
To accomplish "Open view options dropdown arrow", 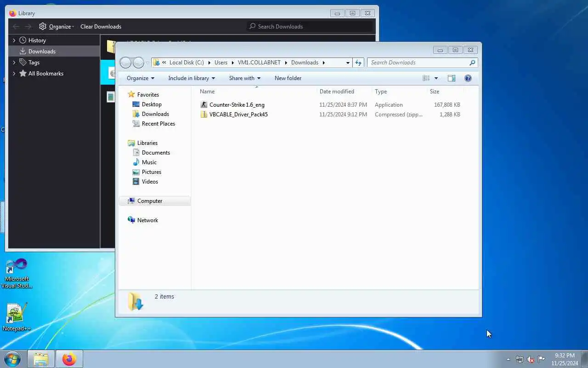I will (436, 78).
